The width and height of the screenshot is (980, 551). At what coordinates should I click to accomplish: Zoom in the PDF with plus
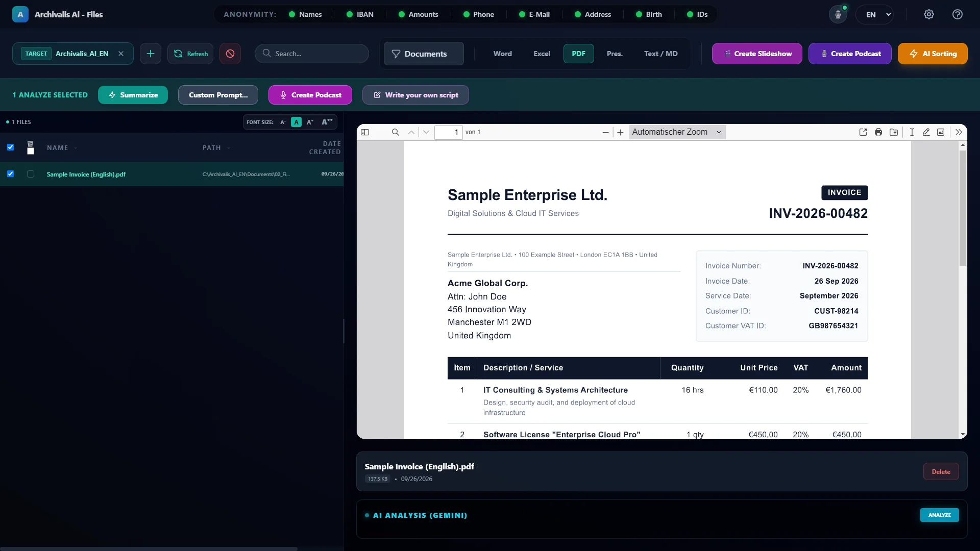[x=620, y=132]
